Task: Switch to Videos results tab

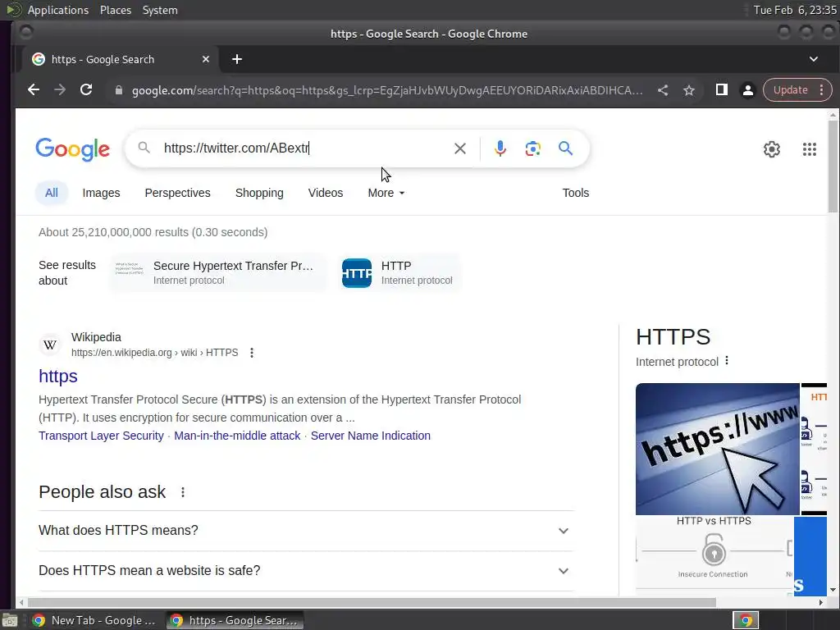Action: 325,193
